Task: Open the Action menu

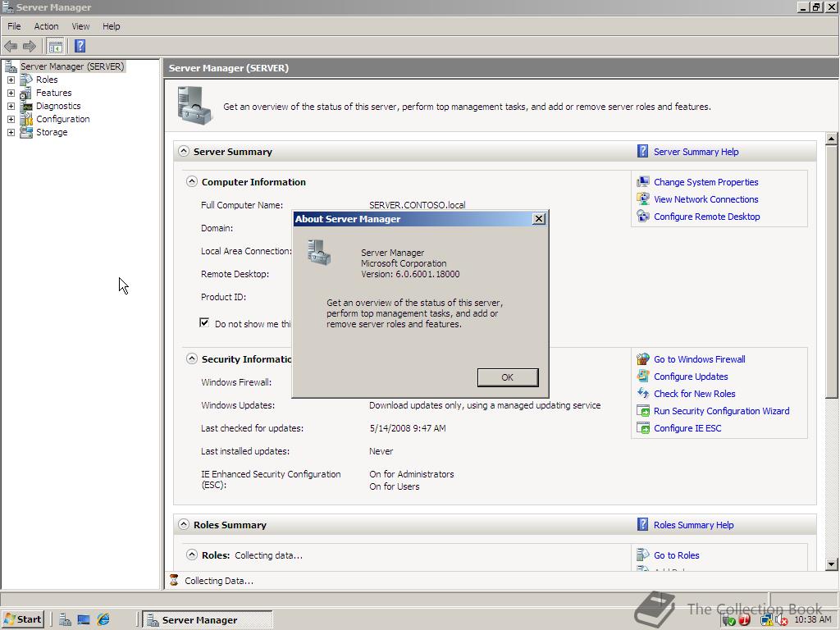Action: pos(46,26)
